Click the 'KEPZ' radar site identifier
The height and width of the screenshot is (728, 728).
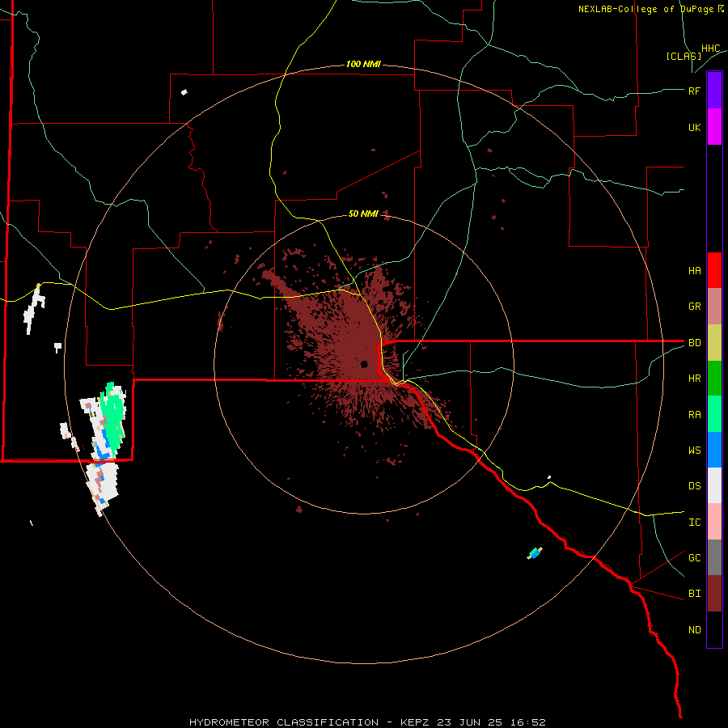coord(415,722)
